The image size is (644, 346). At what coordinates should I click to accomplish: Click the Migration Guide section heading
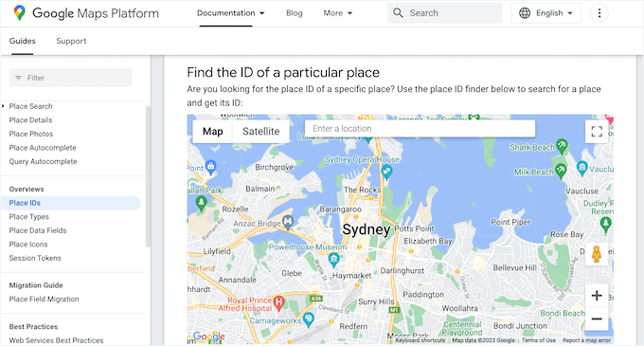[36, 285]
